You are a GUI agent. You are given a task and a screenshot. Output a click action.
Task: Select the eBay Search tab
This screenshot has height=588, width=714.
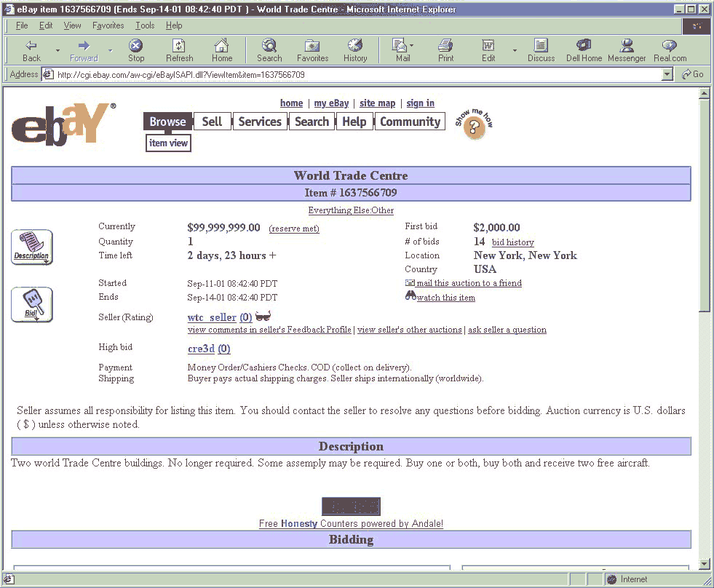312,122
